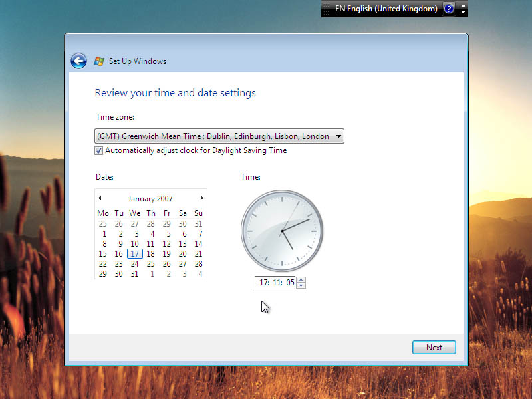Image resolution: width=532 pixels, height=399 pixels.
Task: Minimize the language bar with its small dash
Action: pos(463,5)
